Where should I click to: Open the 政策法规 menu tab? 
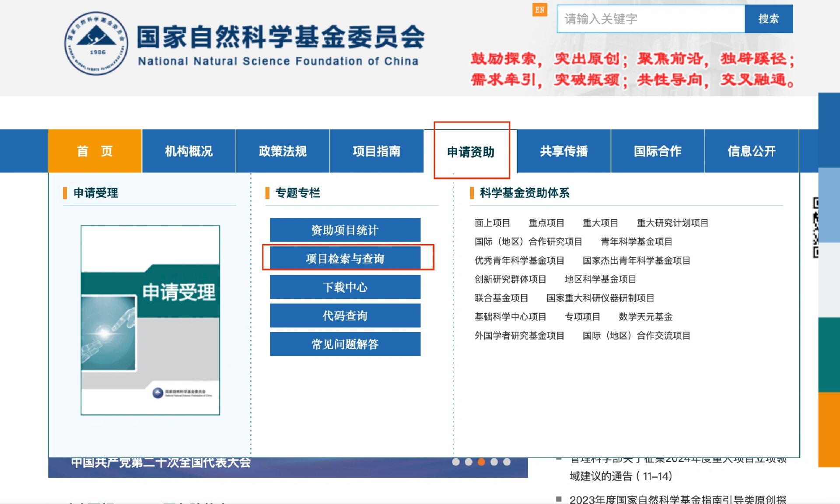[283, 151]
